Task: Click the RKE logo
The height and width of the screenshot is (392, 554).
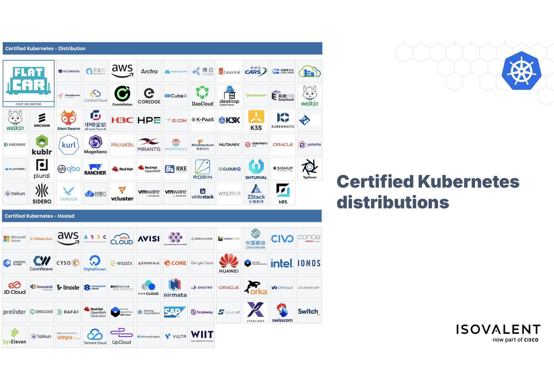Action: click(x=176, y=169)
